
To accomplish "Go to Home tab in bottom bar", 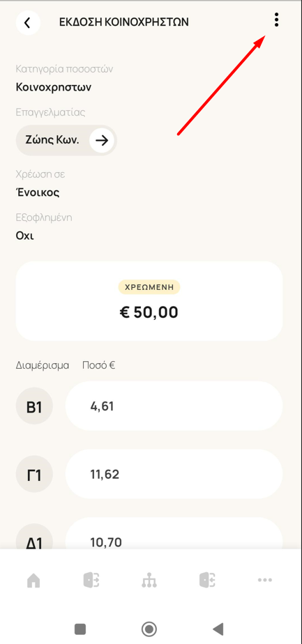I will pyautogui.click(x=33, y=581).
